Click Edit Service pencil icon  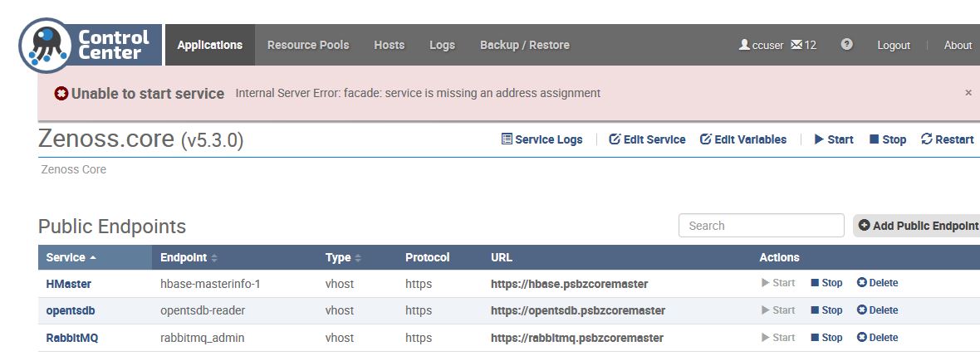[615, 139]
